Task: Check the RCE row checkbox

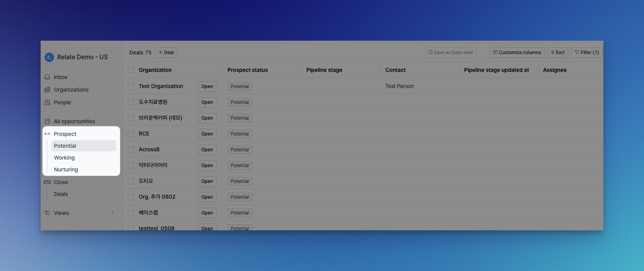Action: click(131, 134)
